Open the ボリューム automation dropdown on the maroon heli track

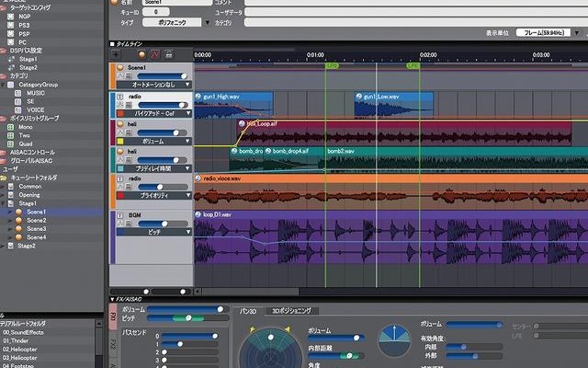coord(154,141)
